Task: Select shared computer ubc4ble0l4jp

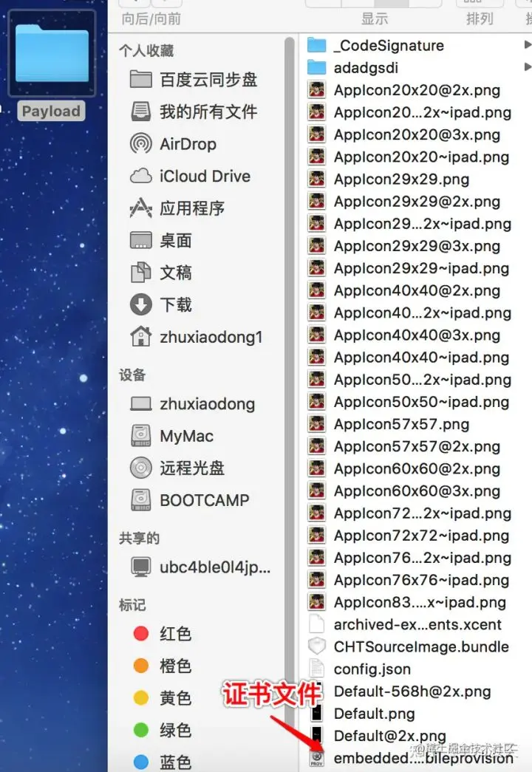Action: pyautogui.click(x=200, y=567)
